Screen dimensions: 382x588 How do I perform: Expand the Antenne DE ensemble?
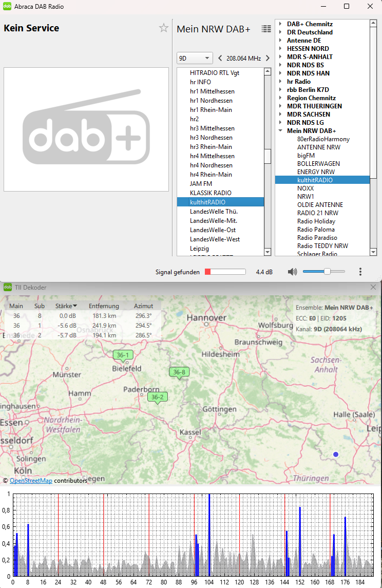280,41
